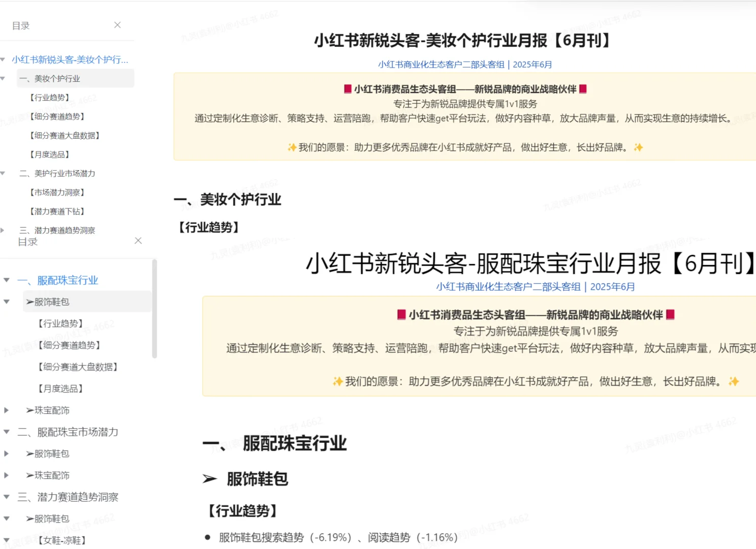This screenshot has width=756, height=549.
Task: Close the lower 目录 panel
Action: click(x=138, y=241)
